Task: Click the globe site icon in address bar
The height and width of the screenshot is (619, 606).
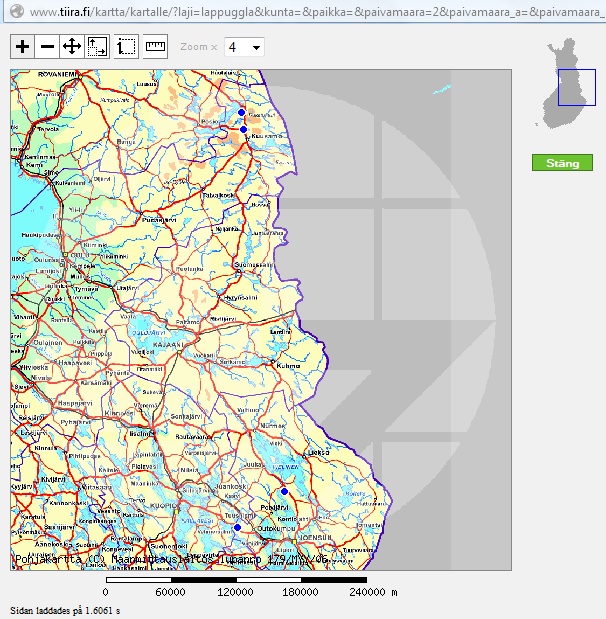Action: pos(14,10)
